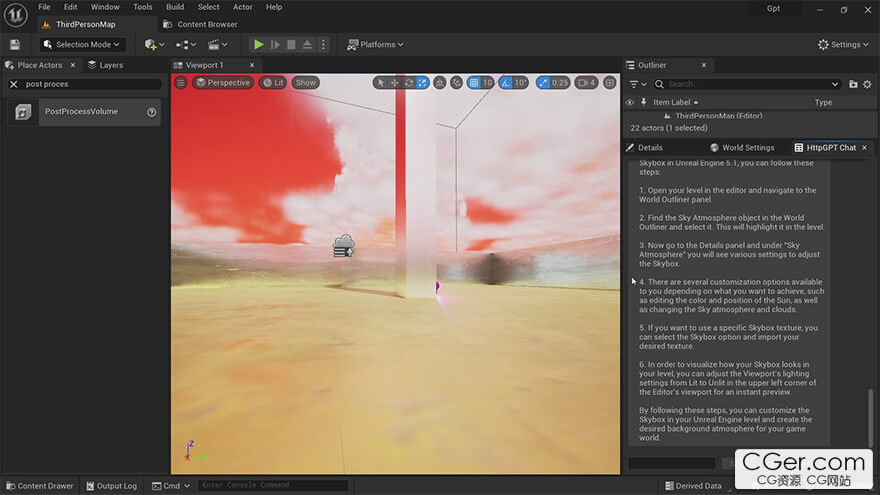Select the rotate tool

[409, 82]
